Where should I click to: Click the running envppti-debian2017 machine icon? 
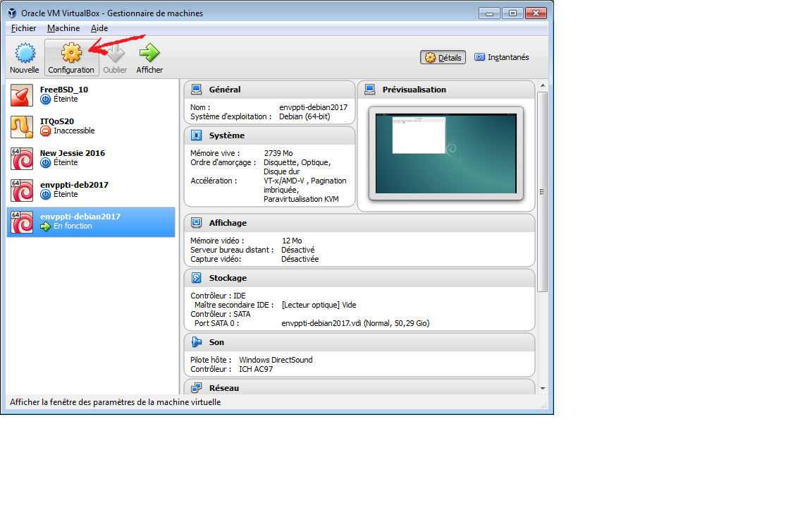coord(22,222)
